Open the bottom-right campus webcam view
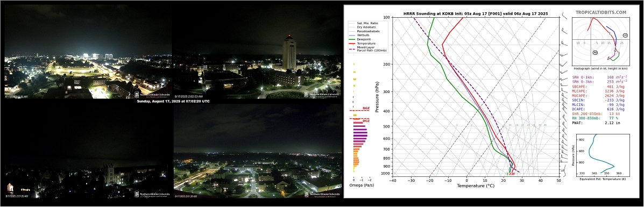The height and width of the screenshot is (207, 644). click(x=258, y=152)
